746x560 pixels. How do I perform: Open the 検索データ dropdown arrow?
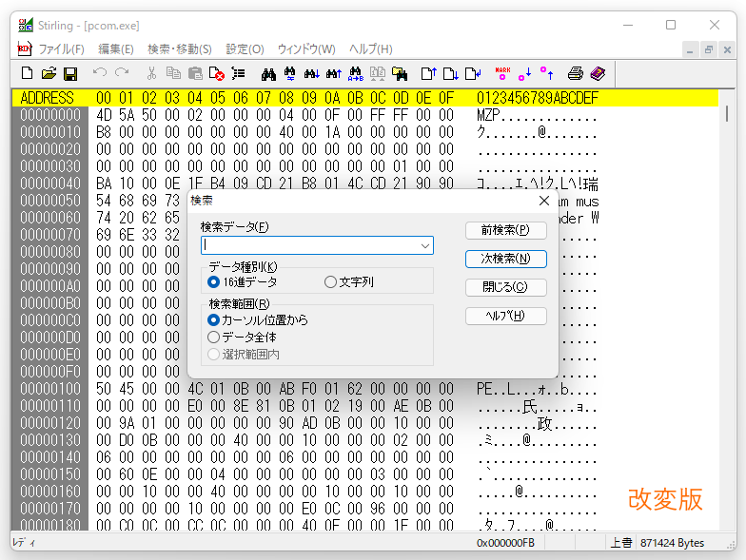[x=424, y=245]
